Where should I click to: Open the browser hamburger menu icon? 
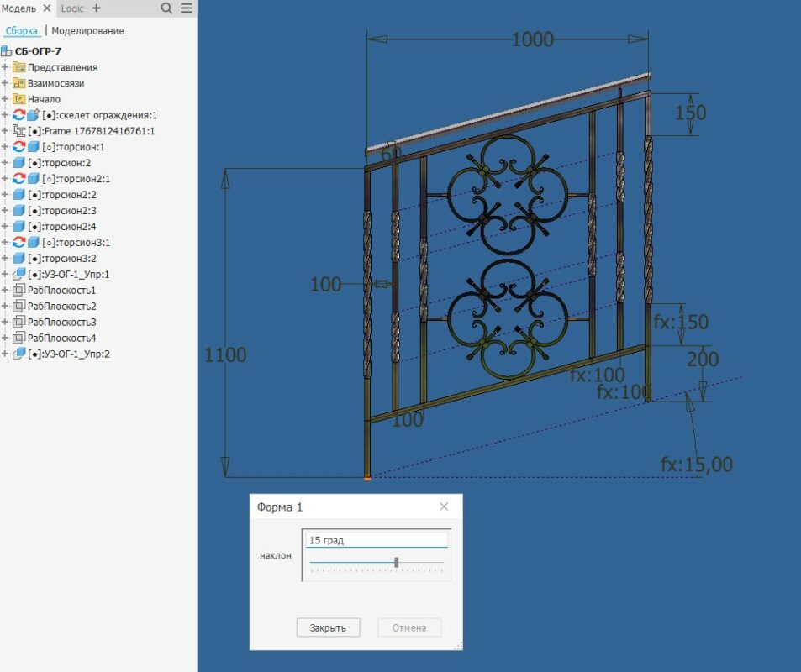pos(187,8)
